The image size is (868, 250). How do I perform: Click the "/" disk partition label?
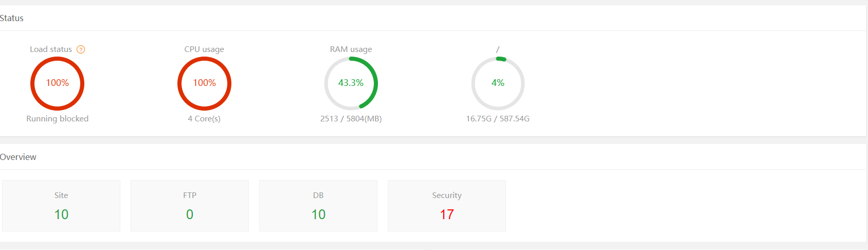(498, 49)
